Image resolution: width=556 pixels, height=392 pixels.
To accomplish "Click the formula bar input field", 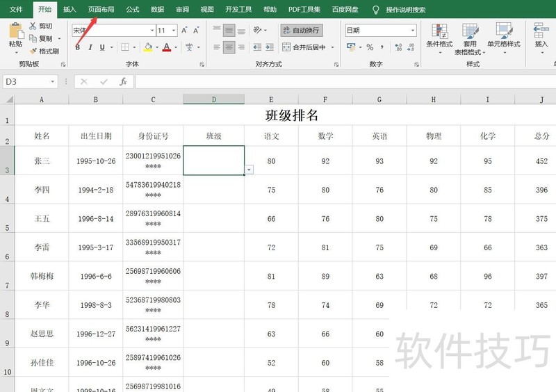I will 345,81.
